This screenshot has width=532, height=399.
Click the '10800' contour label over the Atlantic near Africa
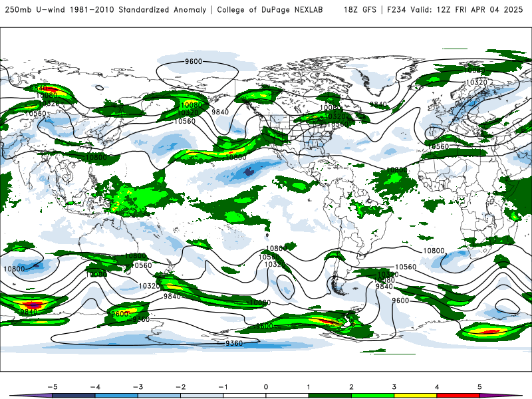[x=396, y=170]
